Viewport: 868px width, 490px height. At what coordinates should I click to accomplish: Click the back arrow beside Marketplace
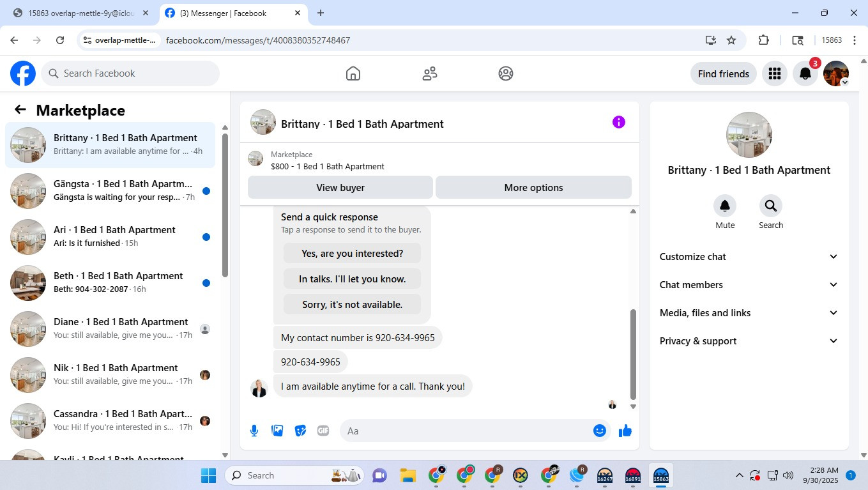tap(20, 110)
